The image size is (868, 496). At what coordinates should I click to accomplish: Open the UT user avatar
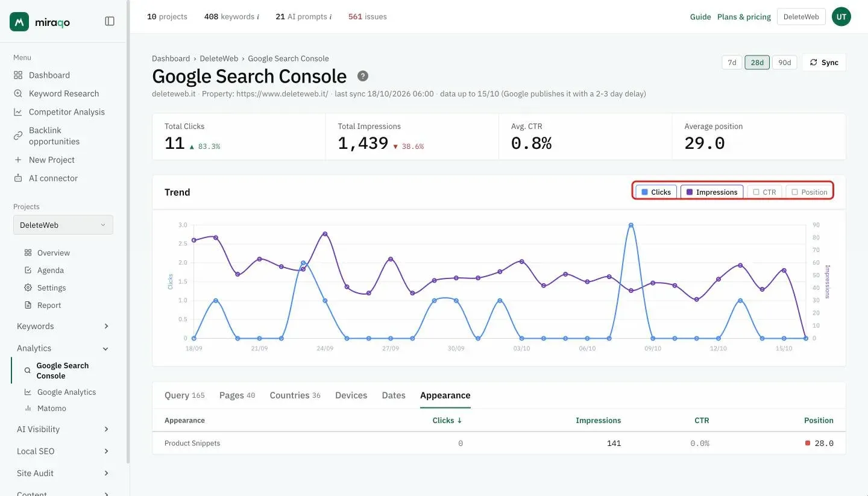pyautogui.click(x=841, y=17)
